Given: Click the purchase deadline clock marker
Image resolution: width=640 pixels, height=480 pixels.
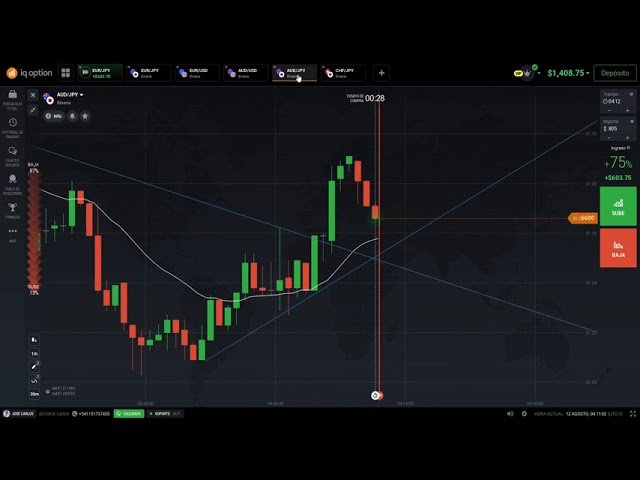Looking at the screenshot, I should [x=375, y=395].
